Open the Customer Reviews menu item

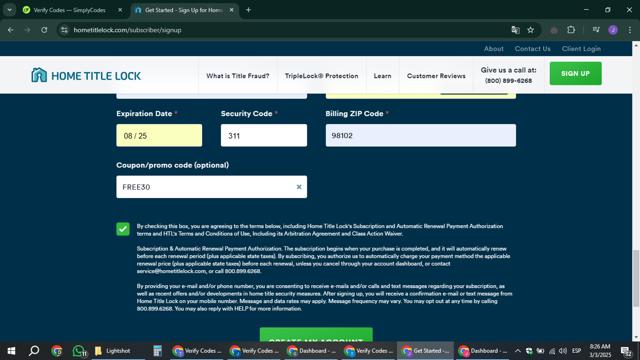436,76
